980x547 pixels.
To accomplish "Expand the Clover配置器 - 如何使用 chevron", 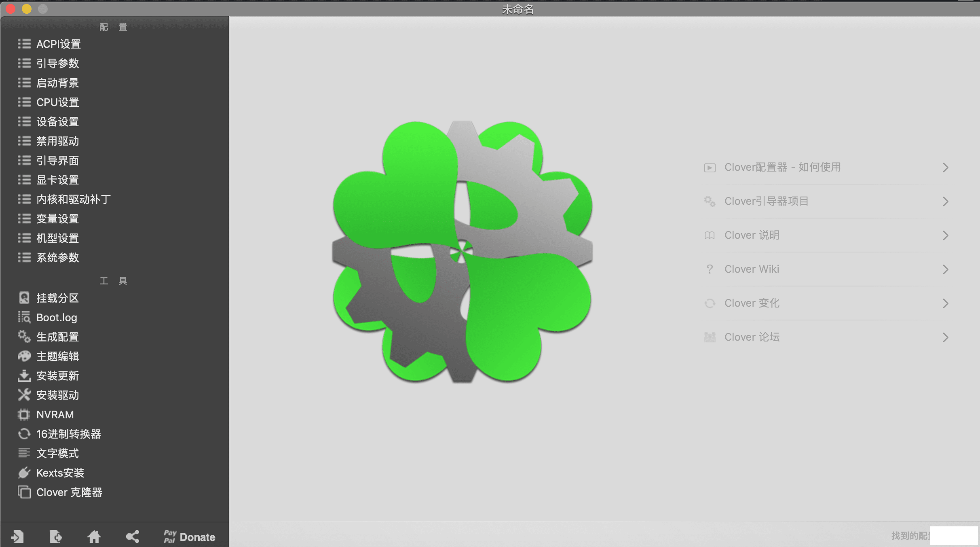I will 945,167.
